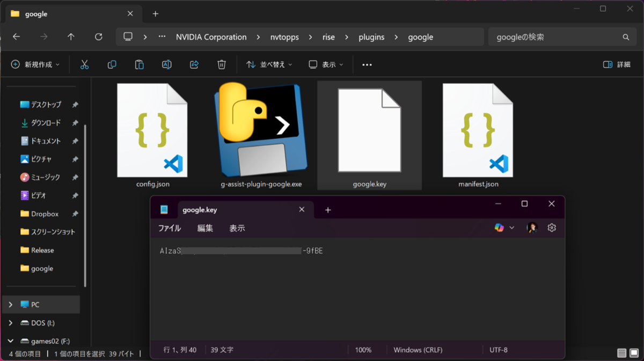
Task: Close the google Explorer tab
Action: point(130,13)
